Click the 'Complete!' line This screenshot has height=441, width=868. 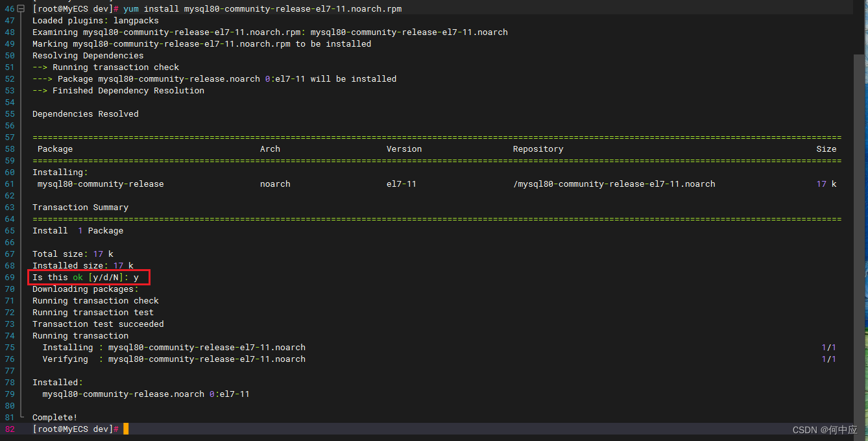(x=55, y=418)
